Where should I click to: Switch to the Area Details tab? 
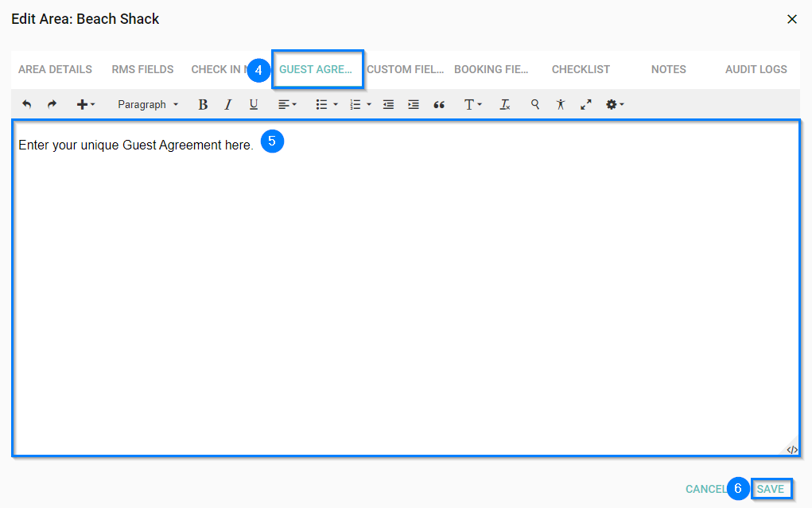(x=55, y=69)
